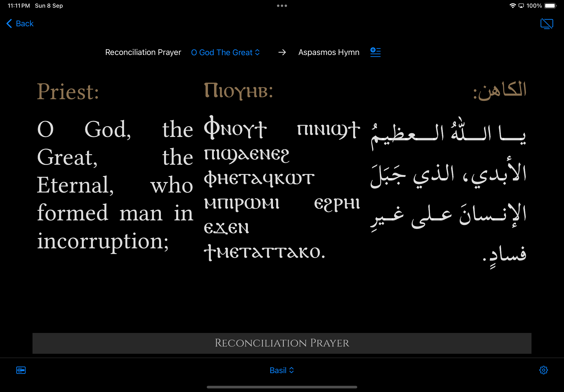Tap the Back text link
Viewport: 564px width, 392px height.
coord(25,24)
